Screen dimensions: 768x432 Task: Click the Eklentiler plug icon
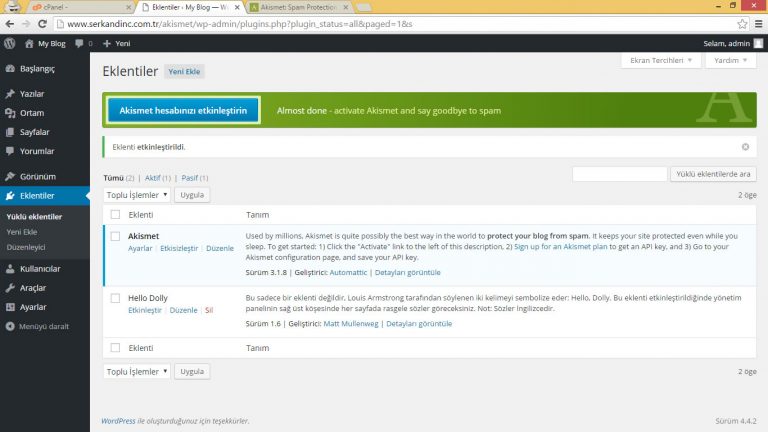pyautogui.click(x=10, y=195)
